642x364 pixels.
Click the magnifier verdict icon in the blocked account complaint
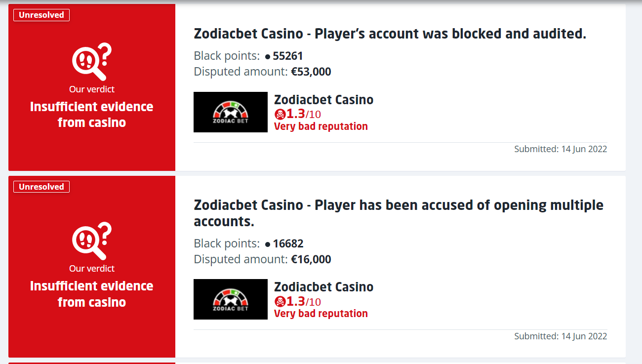click(x=91, y=62)
